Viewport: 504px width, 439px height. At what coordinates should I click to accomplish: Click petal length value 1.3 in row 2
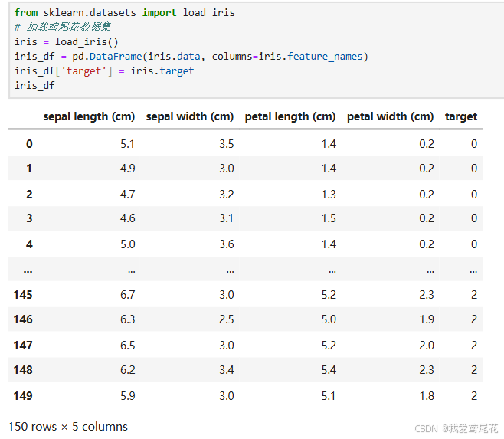(329, 195)
